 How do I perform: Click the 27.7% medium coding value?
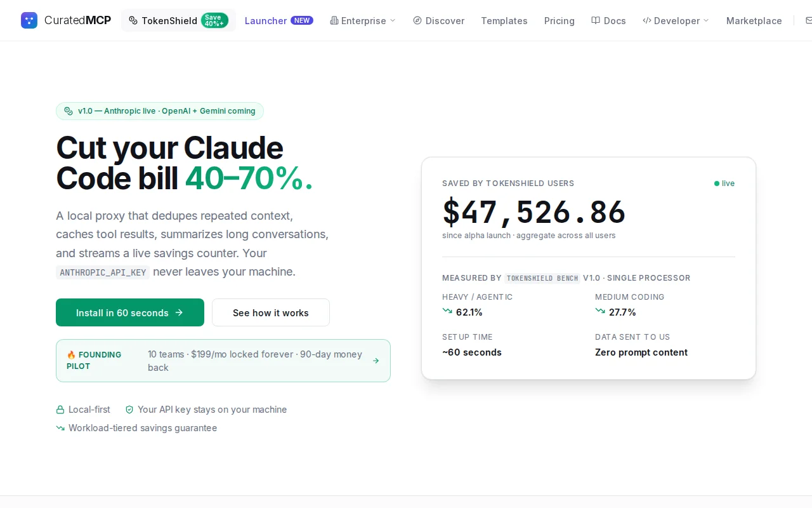tap(622, 312)
